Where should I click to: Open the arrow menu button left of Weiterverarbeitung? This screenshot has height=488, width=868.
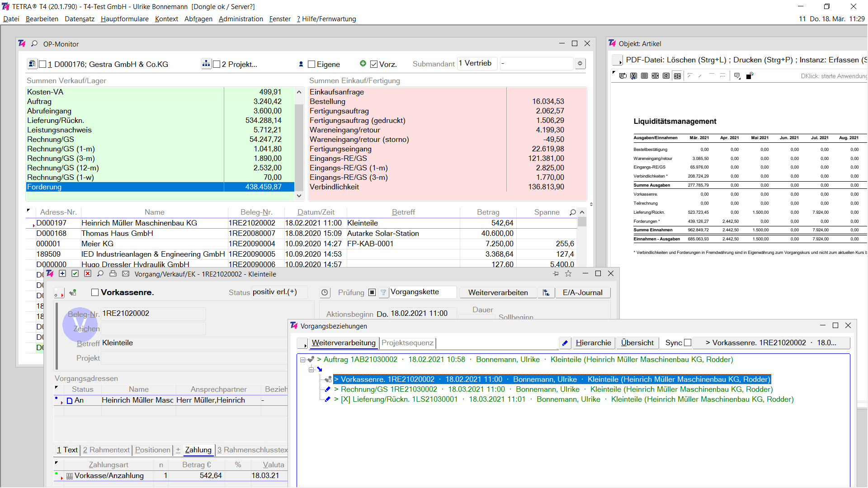(x=302, y=343)
